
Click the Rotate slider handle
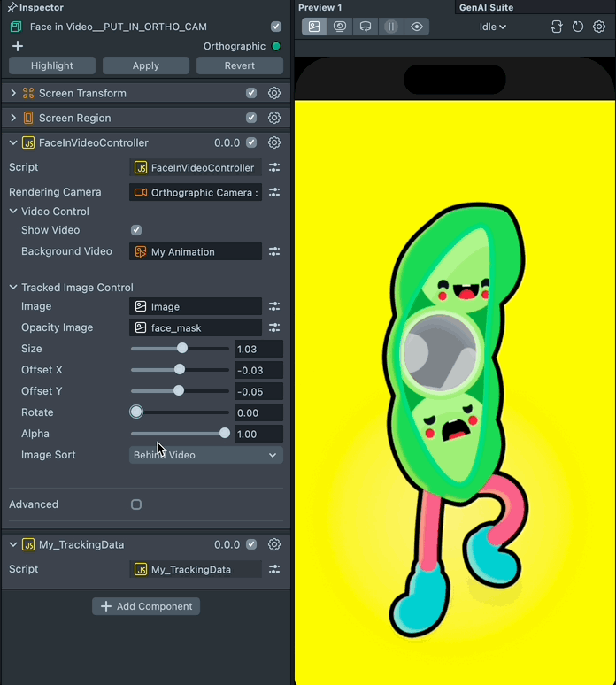(136, 412)
